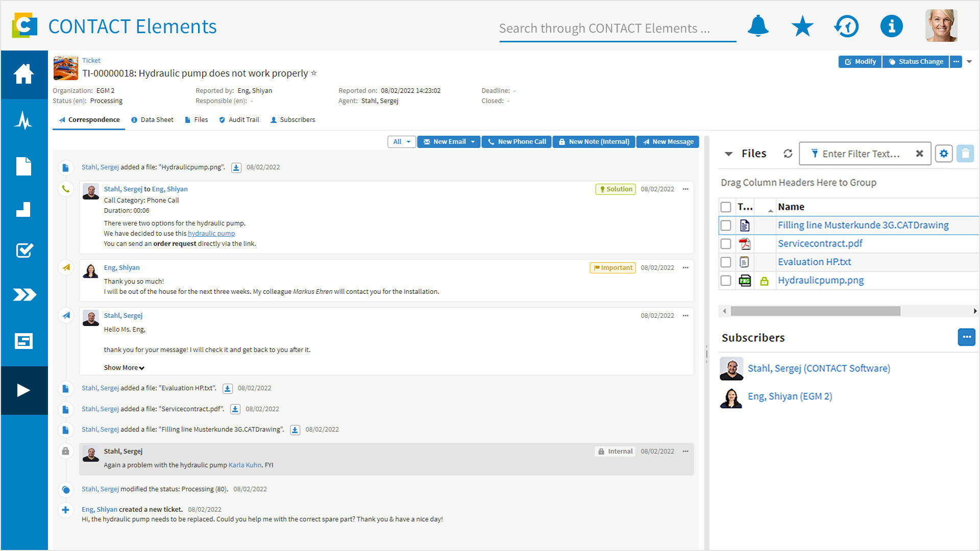This screenshot has height=551, width=980.
Task: Open subscriber Eng, Shiyan (EGM 2)
Action: click(790, 396)
